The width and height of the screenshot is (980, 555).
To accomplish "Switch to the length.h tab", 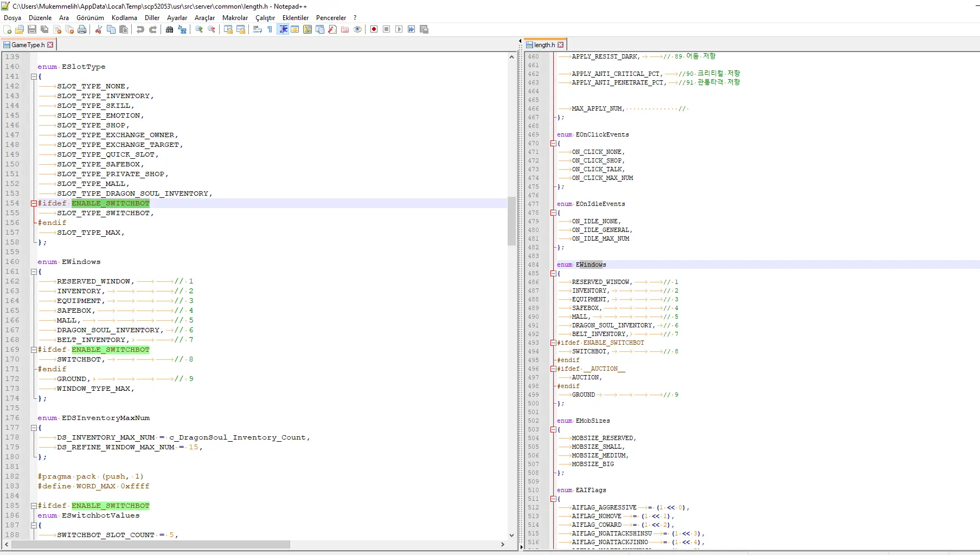I will (544, 45).
